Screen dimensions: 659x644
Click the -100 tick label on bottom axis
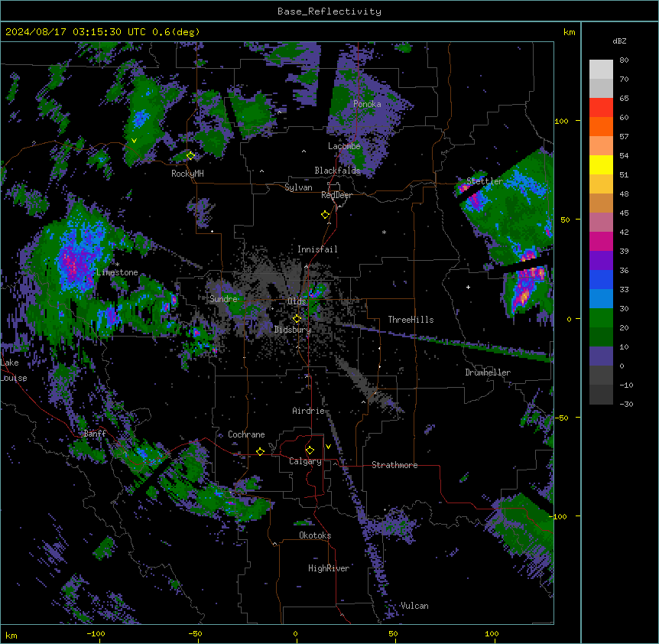pos(96,633)
